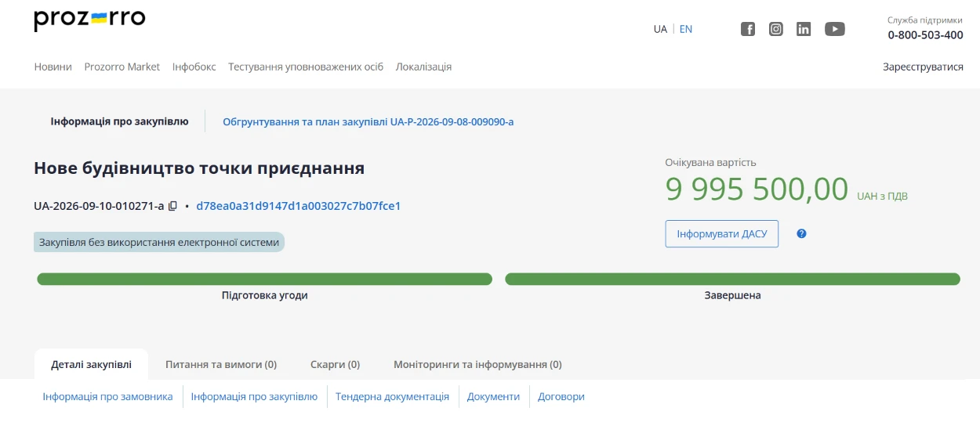The width and height of the screenshot is (980, 426).
Task: Select Скарги (0) tab
Action: [x=335, y=364]
